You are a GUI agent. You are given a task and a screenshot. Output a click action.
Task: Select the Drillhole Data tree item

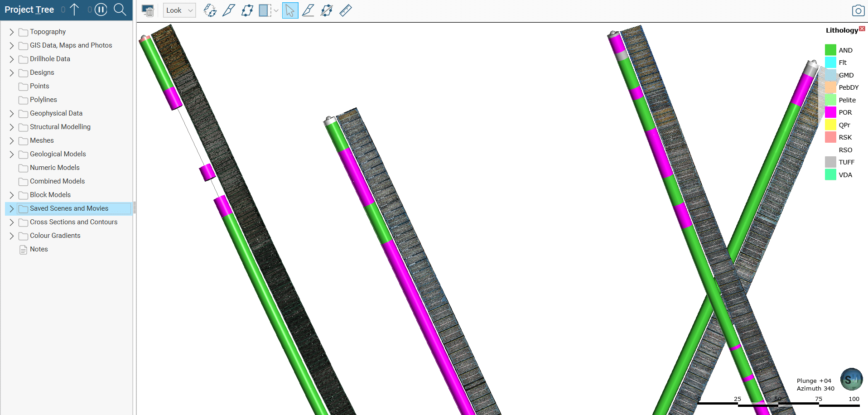50,59
